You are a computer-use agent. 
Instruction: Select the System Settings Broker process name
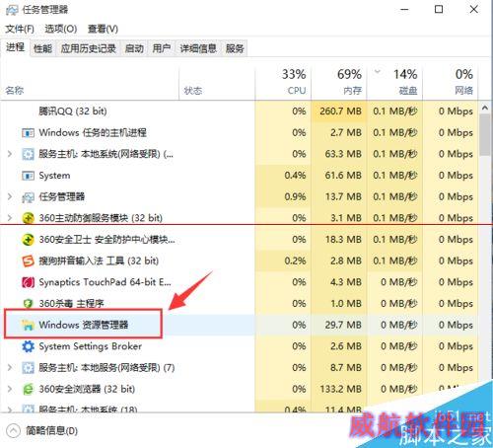(x=91, y=346)
